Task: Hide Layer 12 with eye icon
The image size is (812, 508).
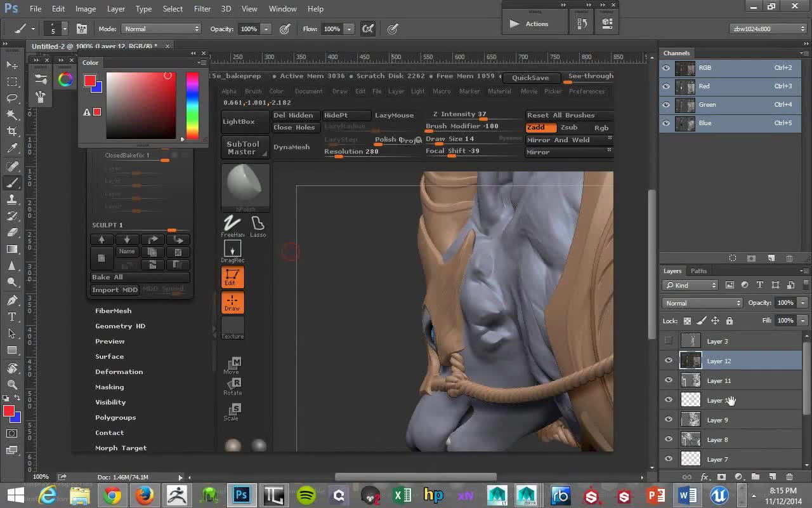Action: tap(669, 361)
